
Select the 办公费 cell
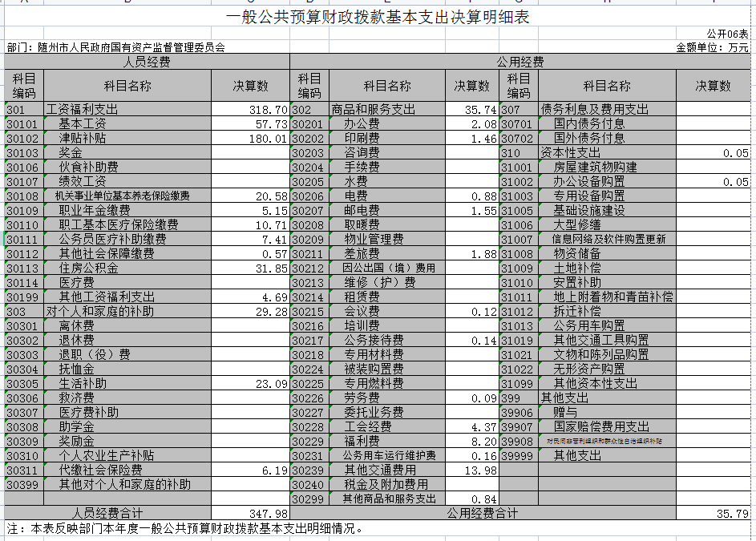coord(387,124)
